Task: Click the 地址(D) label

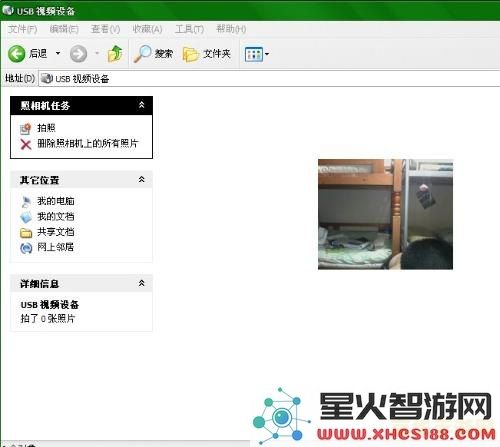Action: click(20, 78)
